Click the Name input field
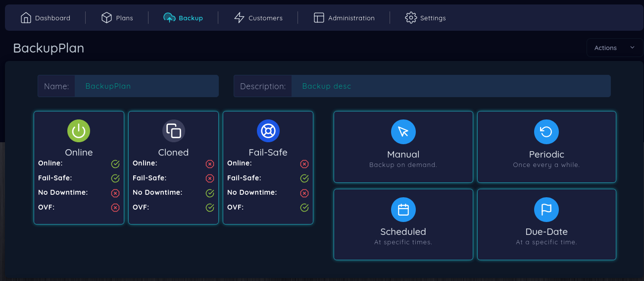This screenshot has height=281, width=644. point(146,86)
